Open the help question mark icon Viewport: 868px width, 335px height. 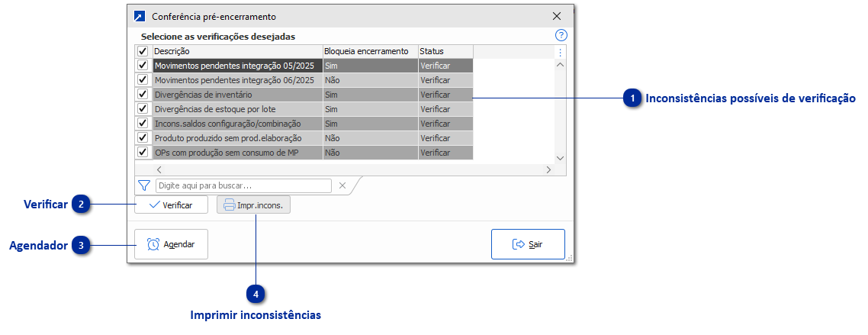click(x=561, y=35)
